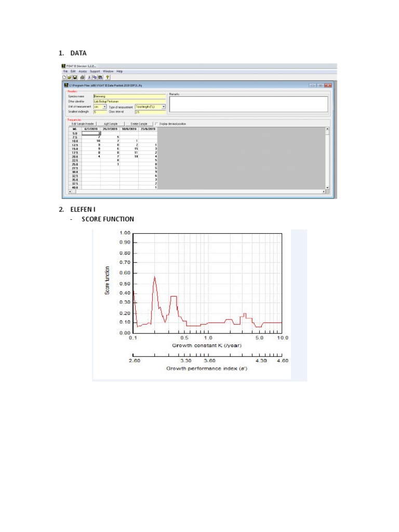The width and height of the screenshot is (399, 532).
Task: Click the Species name input field
Action: tap(129, 96)
